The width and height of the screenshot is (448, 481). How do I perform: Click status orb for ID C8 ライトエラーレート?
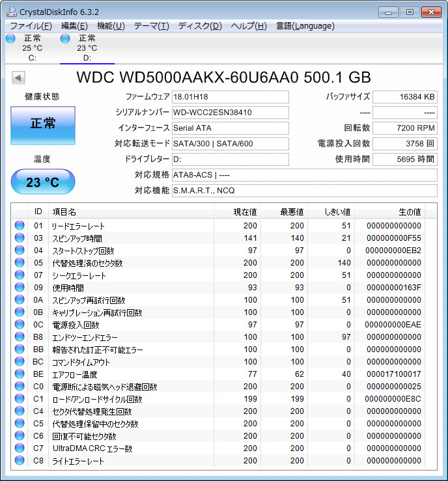coord(20,460)
